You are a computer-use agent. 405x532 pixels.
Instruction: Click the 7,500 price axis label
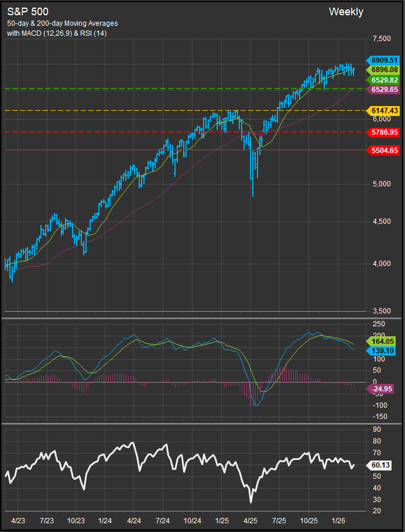point(381,39)
